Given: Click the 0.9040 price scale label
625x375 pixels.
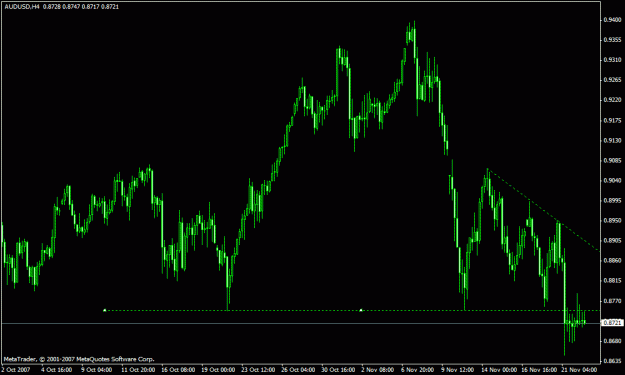Looking at the screenshot, I should pos(612,180).
